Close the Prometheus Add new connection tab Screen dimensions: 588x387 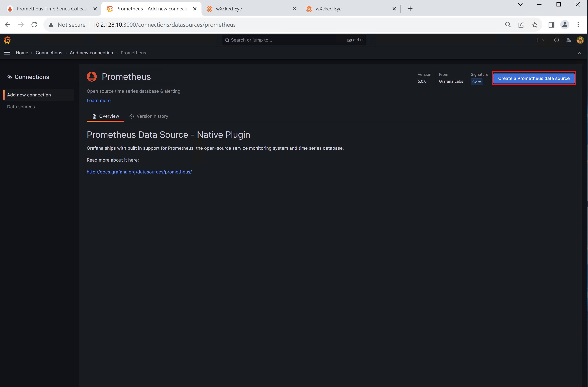click(195, 9)
